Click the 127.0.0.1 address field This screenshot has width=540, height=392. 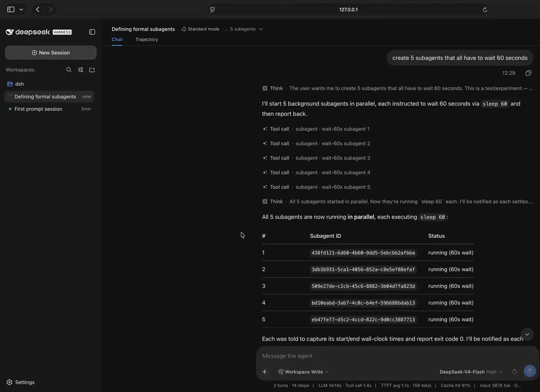(x=348, y=9)
